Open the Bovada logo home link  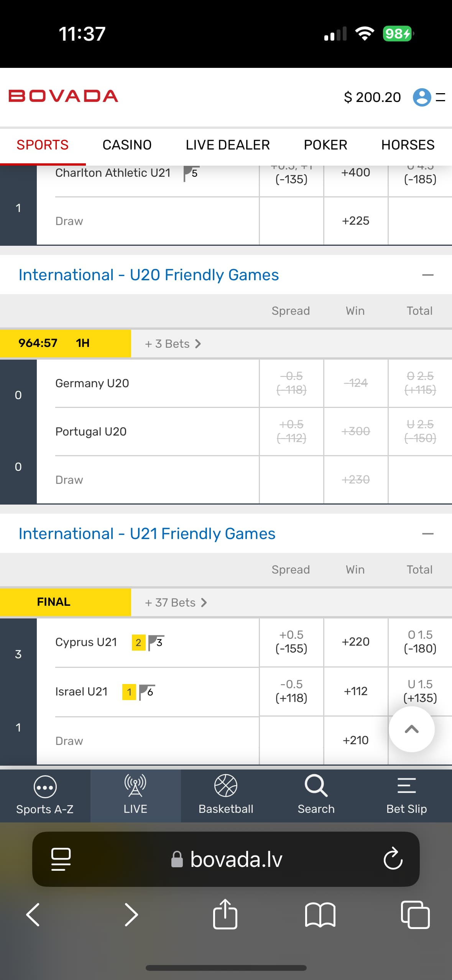[63, 96]
